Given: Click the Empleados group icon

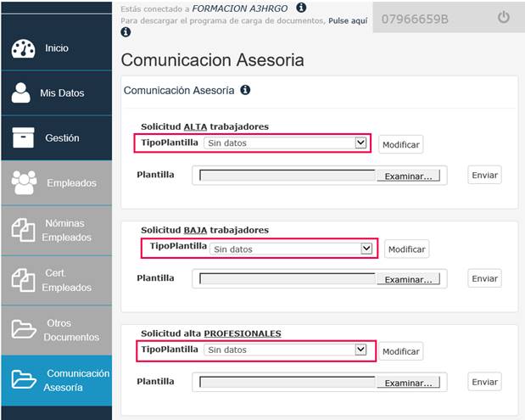Looking at the screenshot, I should click(x=24, y=182).
